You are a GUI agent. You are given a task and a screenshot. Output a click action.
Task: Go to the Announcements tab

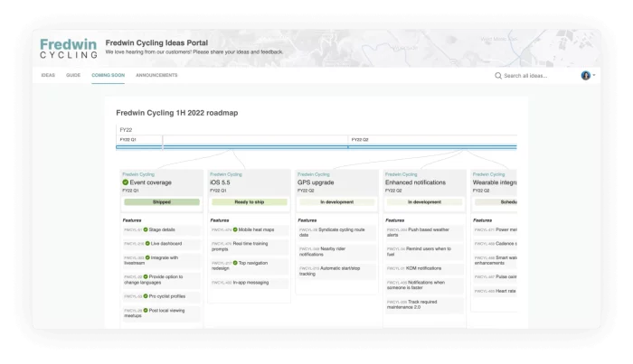(156, 75)
